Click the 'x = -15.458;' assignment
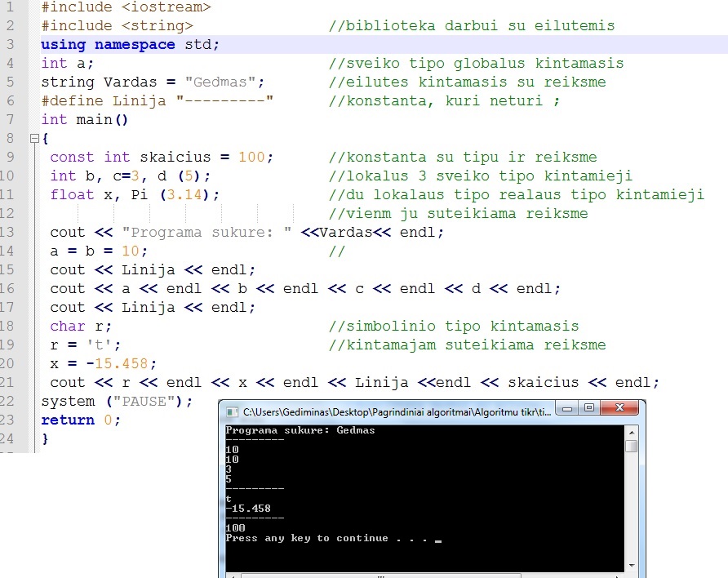The height and width of the screenshot is (578, 728). 103,363
